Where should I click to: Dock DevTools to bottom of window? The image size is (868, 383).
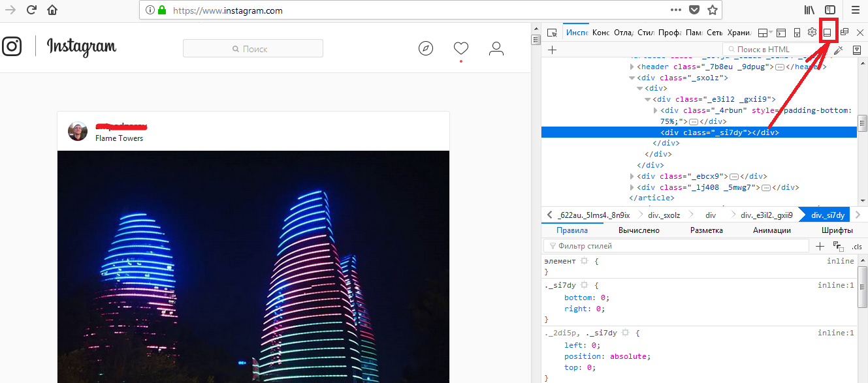(828, 33)
